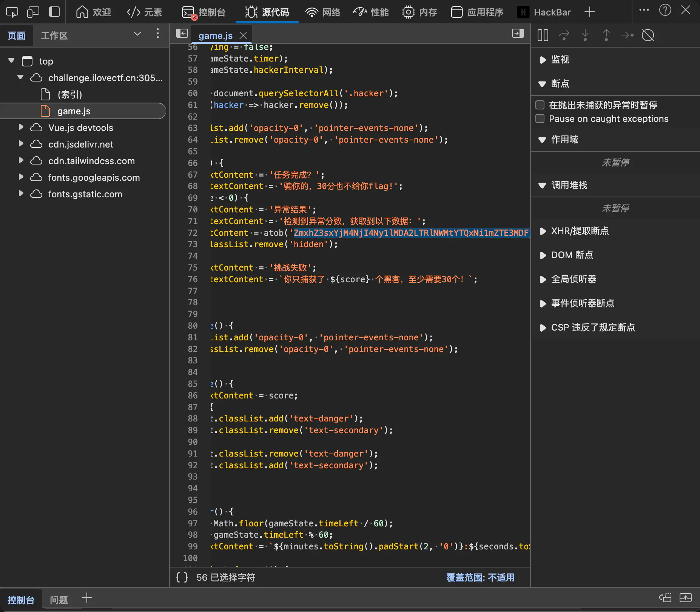Expand XHR/提取断点 section

pyautogui.click(x=543, y=231)
